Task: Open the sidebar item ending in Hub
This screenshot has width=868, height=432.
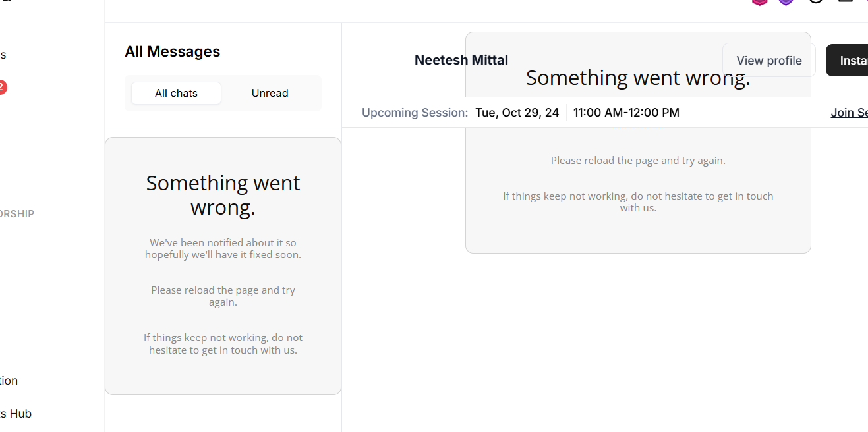Action: (16, 414)
